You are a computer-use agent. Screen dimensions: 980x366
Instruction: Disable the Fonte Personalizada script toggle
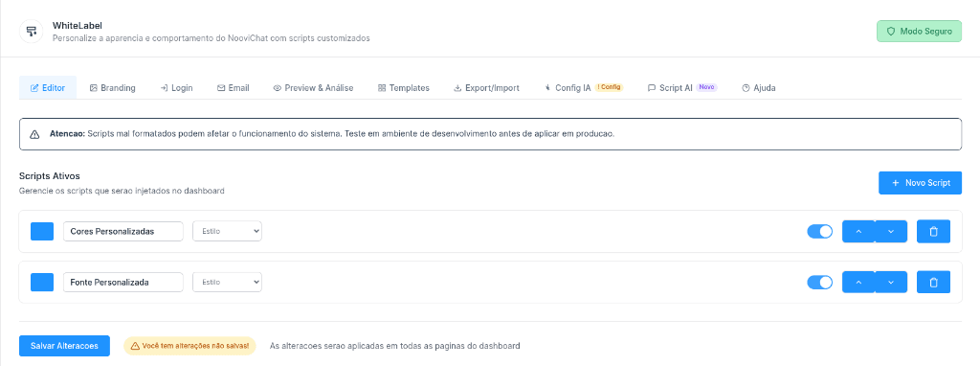click(820, 282)
